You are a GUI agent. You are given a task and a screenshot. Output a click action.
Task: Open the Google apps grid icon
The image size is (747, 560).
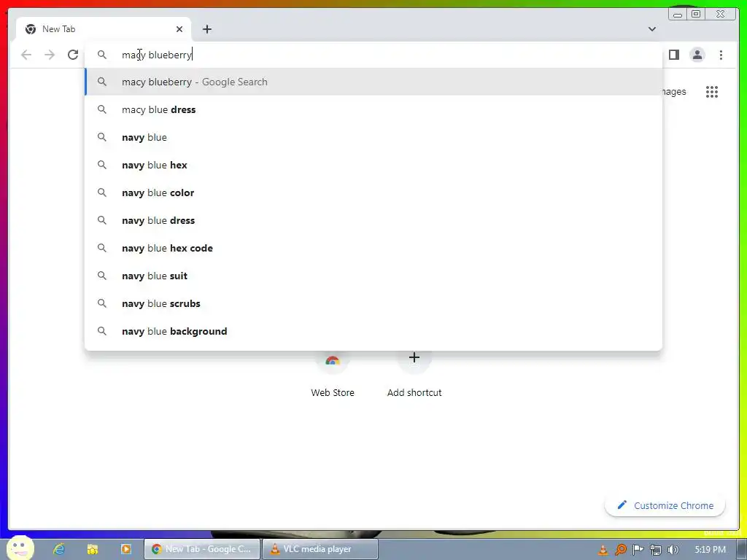point(712,91)
